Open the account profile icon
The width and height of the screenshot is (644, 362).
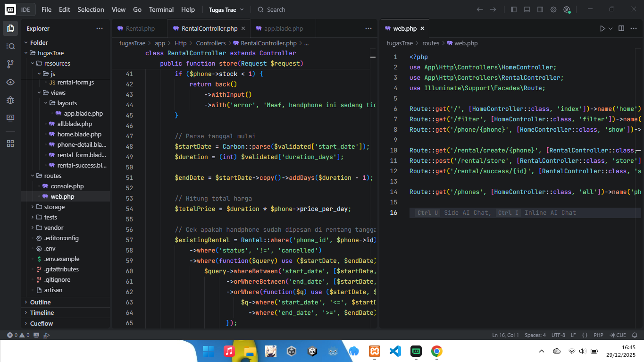[x=567, y=9]
